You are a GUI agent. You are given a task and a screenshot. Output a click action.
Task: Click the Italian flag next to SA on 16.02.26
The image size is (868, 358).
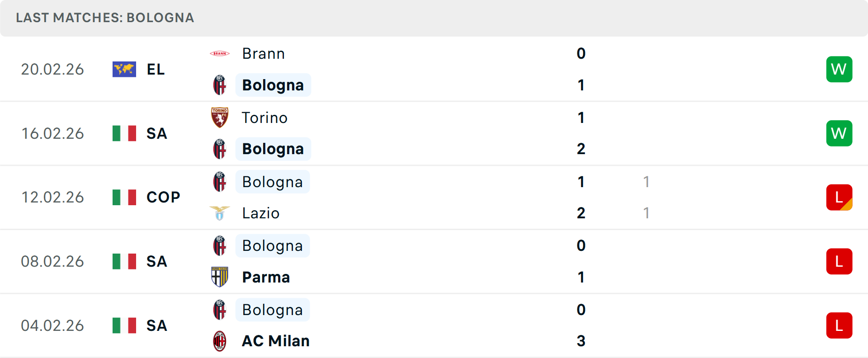click(124, 133)
